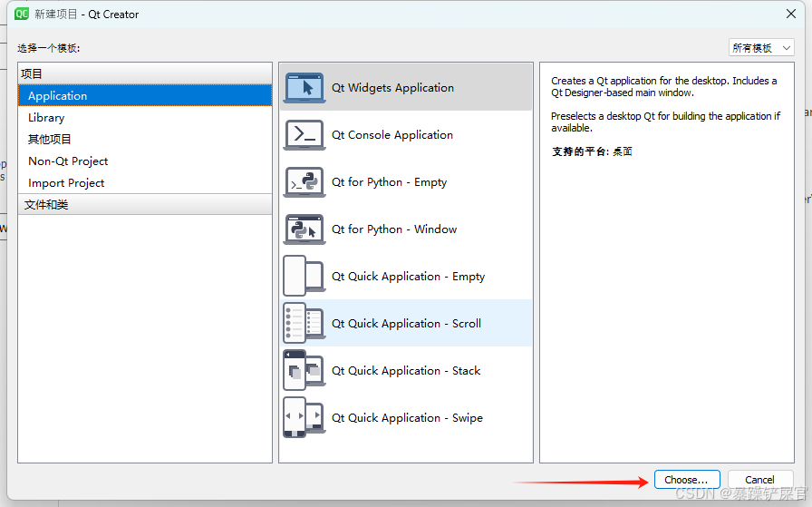Click the 支持的平台 description line
Screen dimensions: 812x507
click(592, 151)
